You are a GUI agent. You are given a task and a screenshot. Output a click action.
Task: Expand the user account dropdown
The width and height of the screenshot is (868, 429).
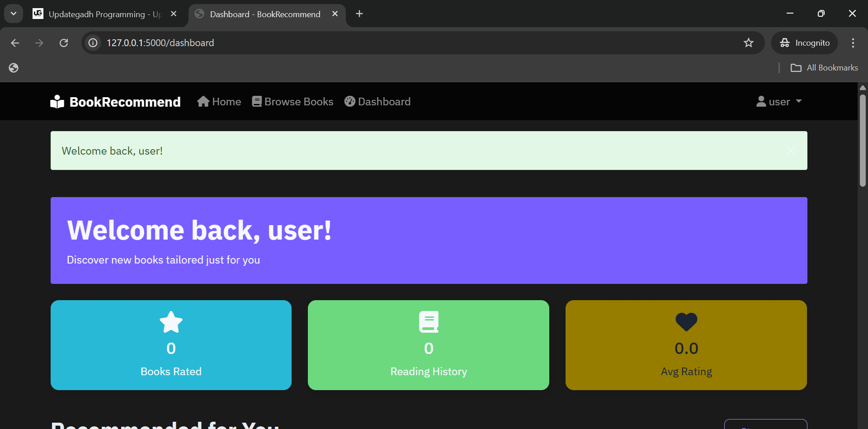click(x=779, y=102)
